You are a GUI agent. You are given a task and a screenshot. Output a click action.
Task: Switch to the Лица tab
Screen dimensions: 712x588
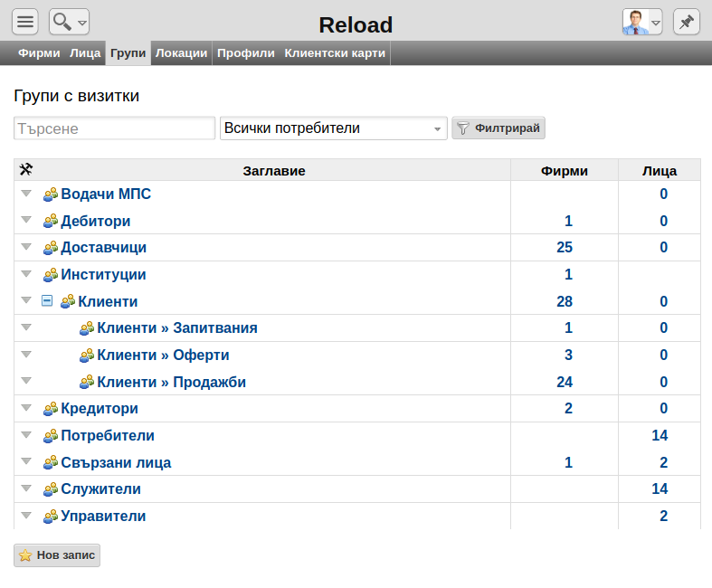click(85, 53)
